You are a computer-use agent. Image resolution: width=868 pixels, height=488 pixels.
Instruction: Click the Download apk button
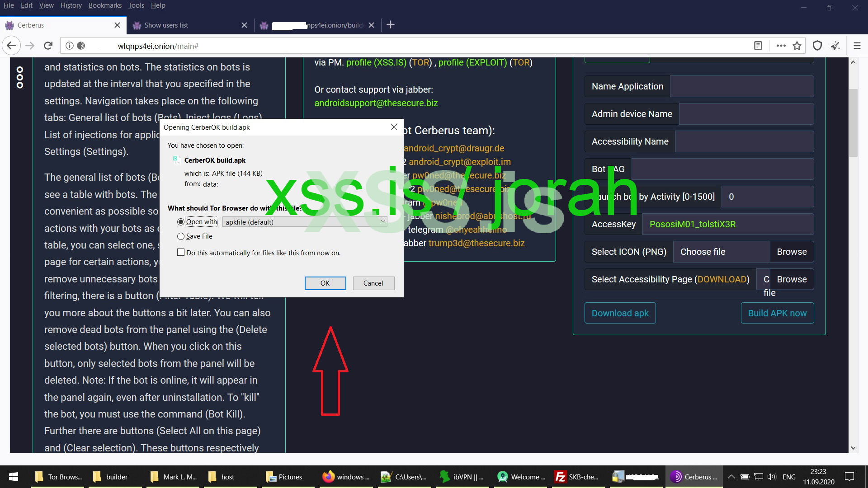point(620,312)
